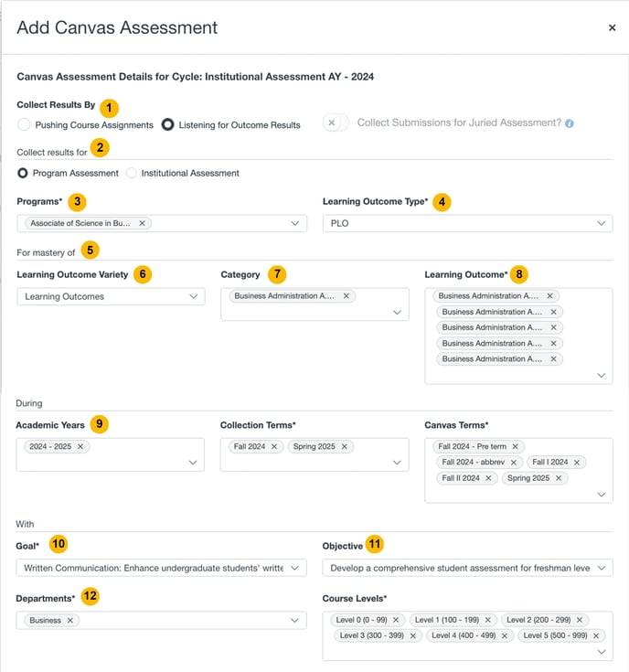Screen dimensions: 629x672
Task: Choose Listening for Outcome Results option
Action: coord(167,124)
